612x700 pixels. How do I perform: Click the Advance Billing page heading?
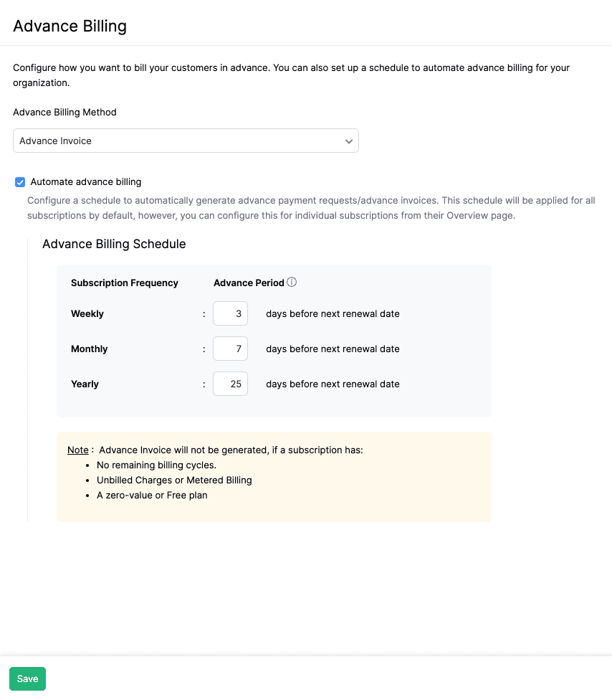click(x=70, y=26)
